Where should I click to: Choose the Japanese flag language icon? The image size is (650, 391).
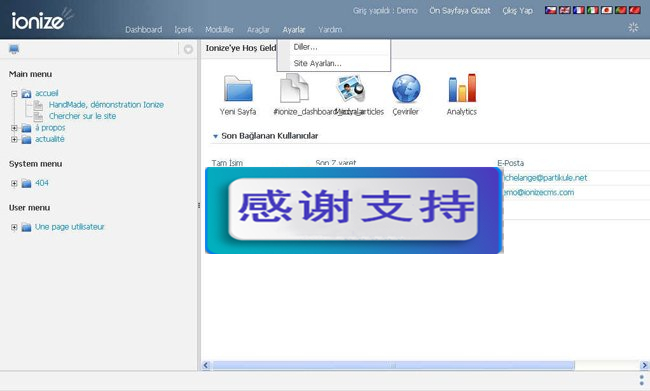(x=606, y=10)
